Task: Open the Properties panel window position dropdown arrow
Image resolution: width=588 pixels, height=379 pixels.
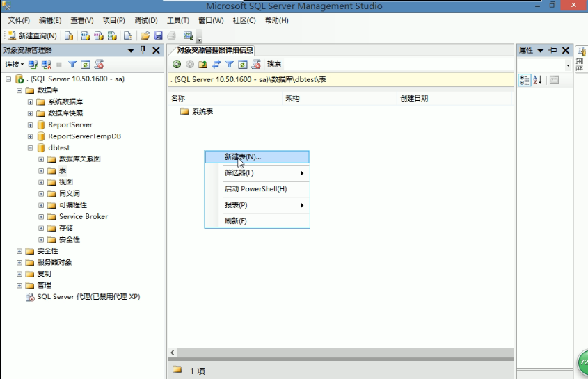Action: click(541, 50)
